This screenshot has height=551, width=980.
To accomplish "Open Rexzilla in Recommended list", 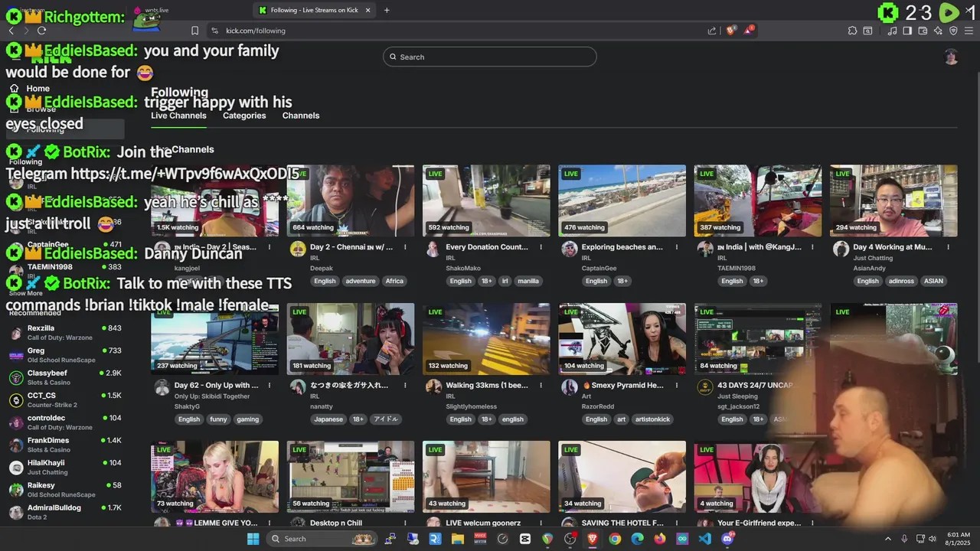I will click(x=65, y=332).
